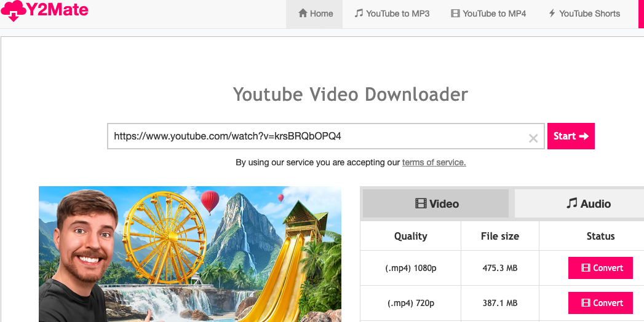
Task: Open YouTube Shorts page
Action: coord(584,14)
